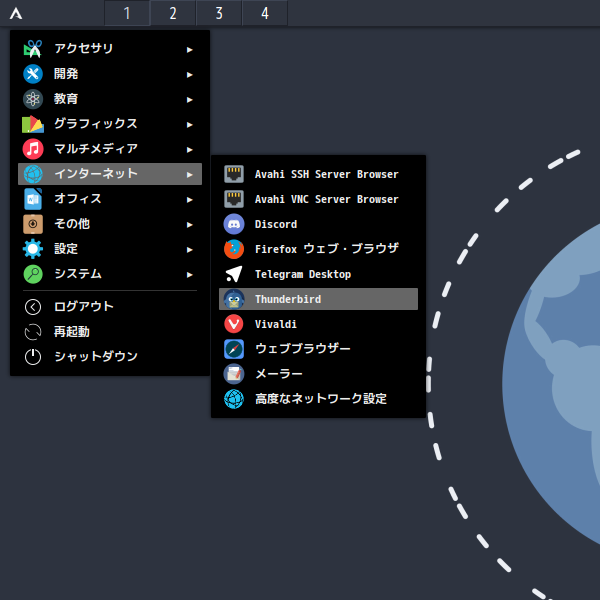This screenshot has height=600, width=600.
Task: Click the Firefox browser icon
Action: pyautogui.click(x=234, y=249)
